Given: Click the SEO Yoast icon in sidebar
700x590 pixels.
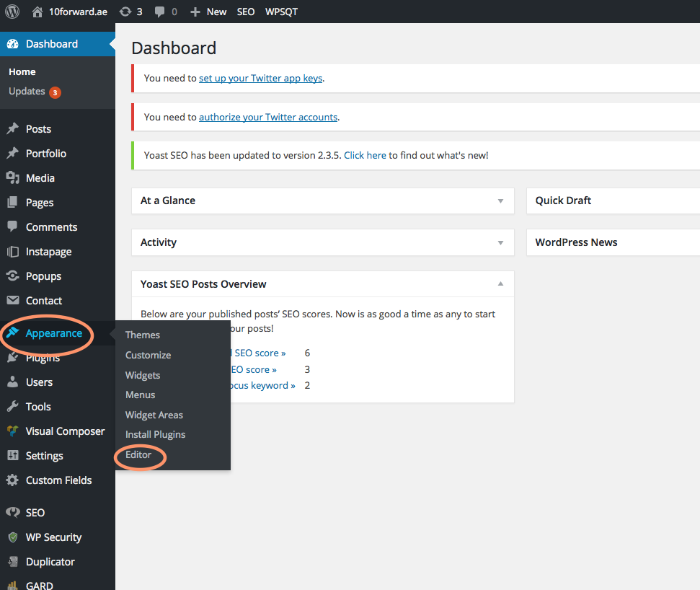Looking at the screenshot, I should (12, 512).
